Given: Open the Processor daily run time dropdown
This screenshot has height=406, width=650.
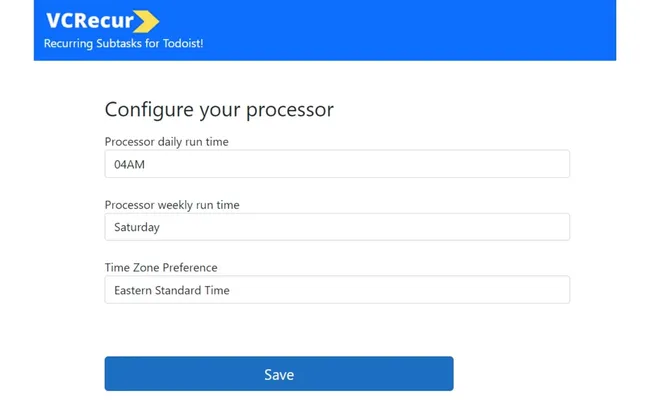Looking at the screenshot, I should click(x=337, y=164).
